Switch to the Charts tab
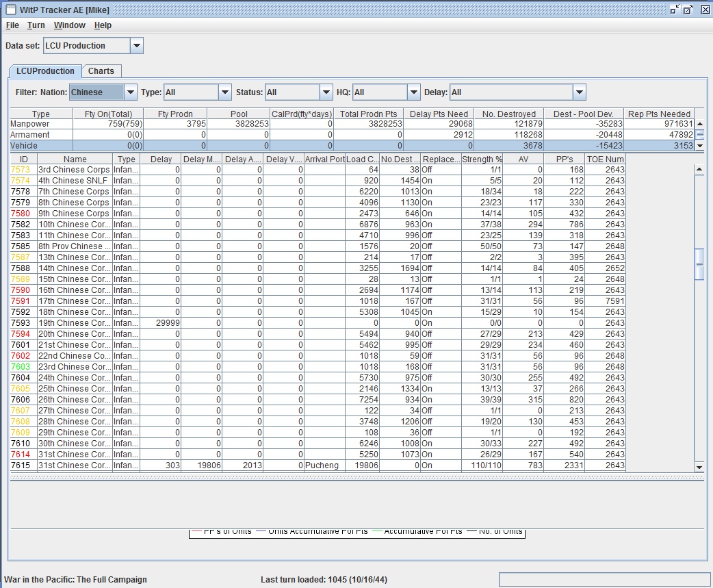This screenshot has width=713, height=588. [x=101, y=71]
